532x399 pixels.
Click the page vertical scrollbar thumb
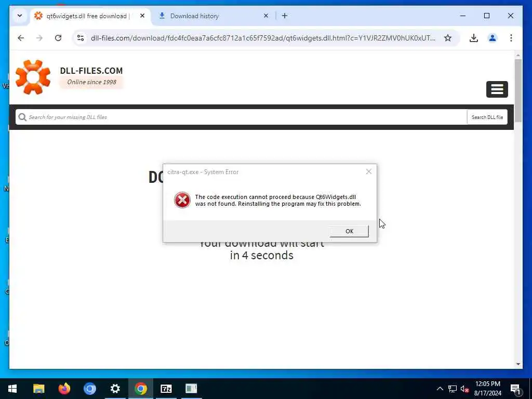(x=518, y=90)
